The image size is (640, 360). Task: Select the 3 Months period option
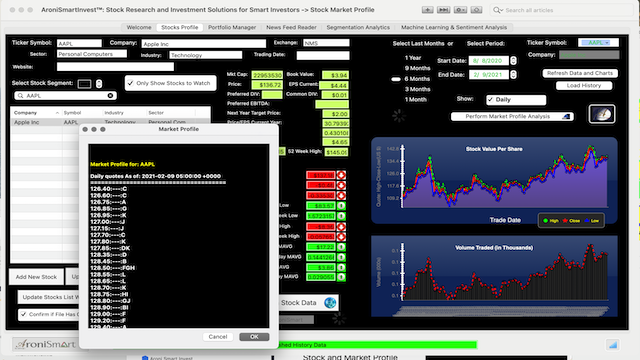coord(417,89)
